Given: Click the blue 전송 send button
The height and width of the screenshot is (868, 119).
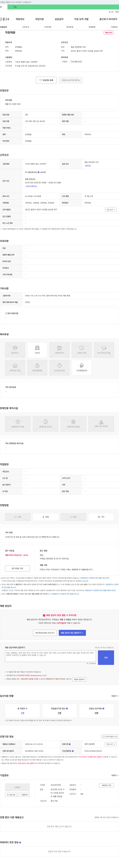Looking at the screenshot, I should click(x=106, y=657).
